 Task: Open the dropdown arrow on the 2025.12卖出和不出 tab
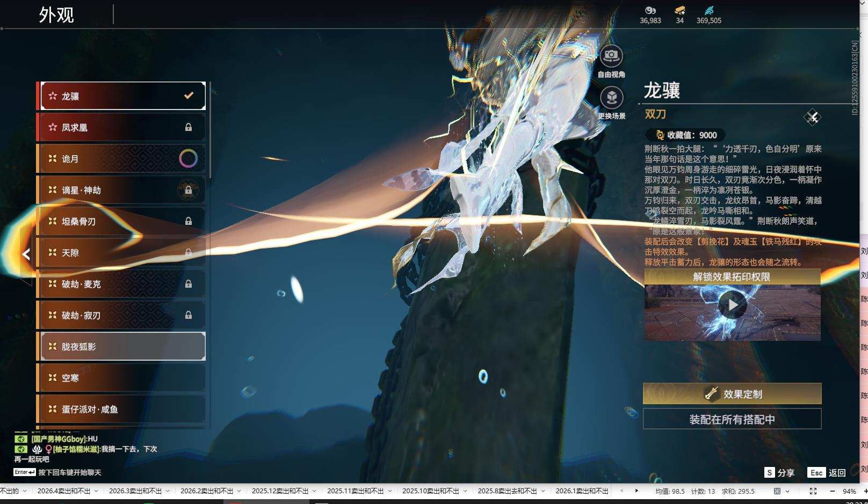pos(315,491)
